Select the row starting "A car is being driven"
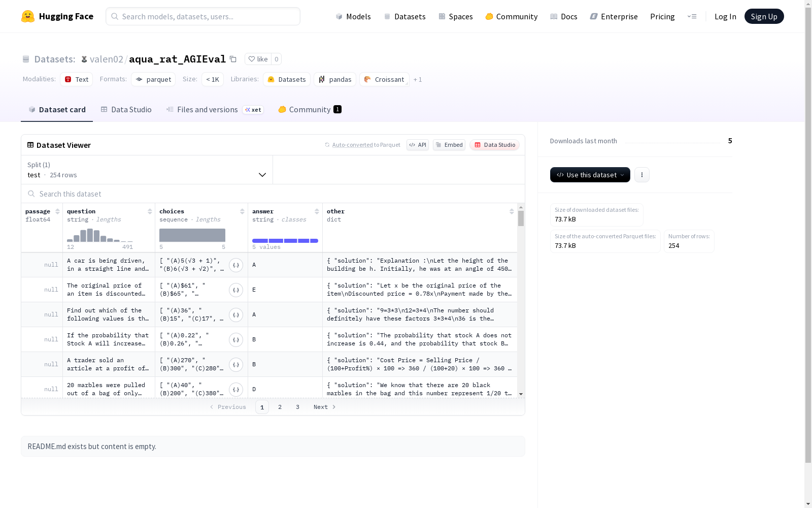This screenshot has height=508, width=812. 269,265
